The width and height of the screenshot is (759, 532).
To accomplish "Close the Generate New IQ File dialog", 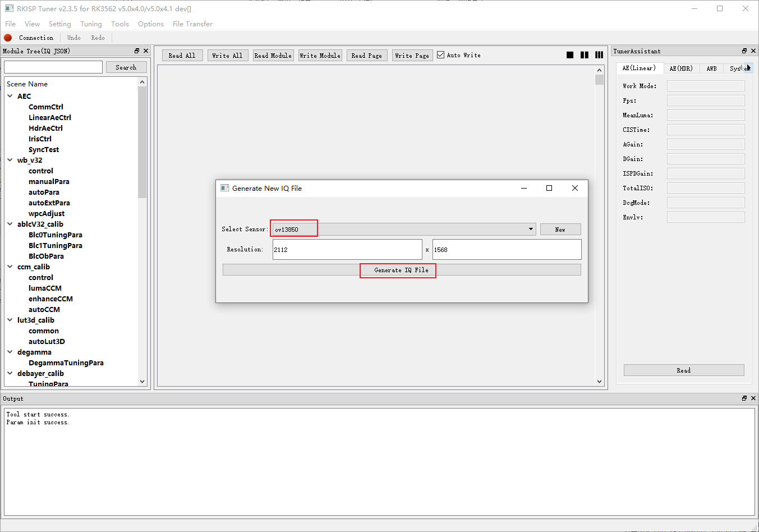I will tap(575, 188).
